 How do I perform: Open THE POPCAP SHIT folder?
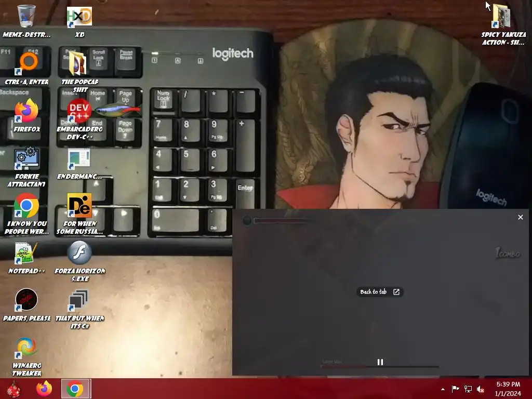pyautogui.click(x=78, y=63)
